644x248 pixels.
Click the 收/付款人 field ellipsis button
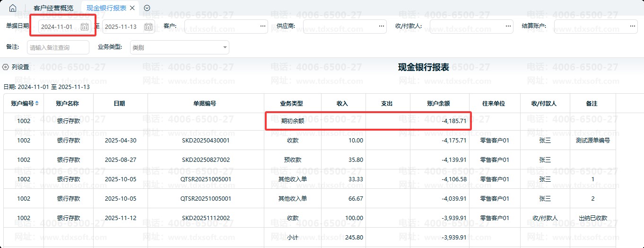click(x=508, y=27)
